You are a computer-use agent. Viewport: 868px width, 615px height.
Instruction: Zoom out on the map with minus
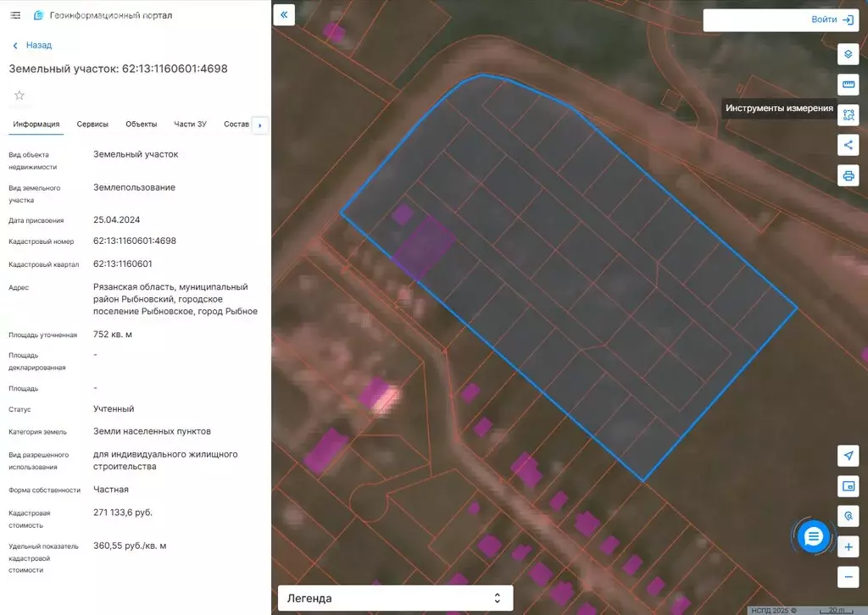(848, 578)
